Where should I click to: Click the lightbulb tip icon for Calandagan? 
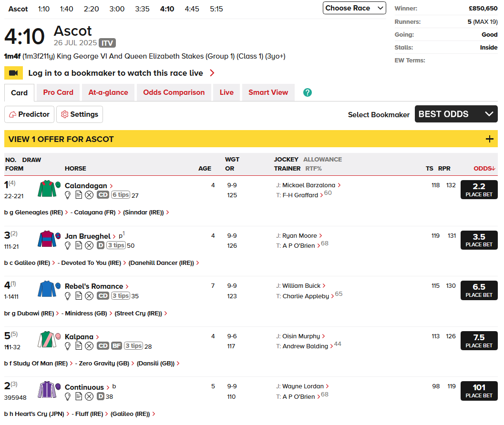pos(68,195)
